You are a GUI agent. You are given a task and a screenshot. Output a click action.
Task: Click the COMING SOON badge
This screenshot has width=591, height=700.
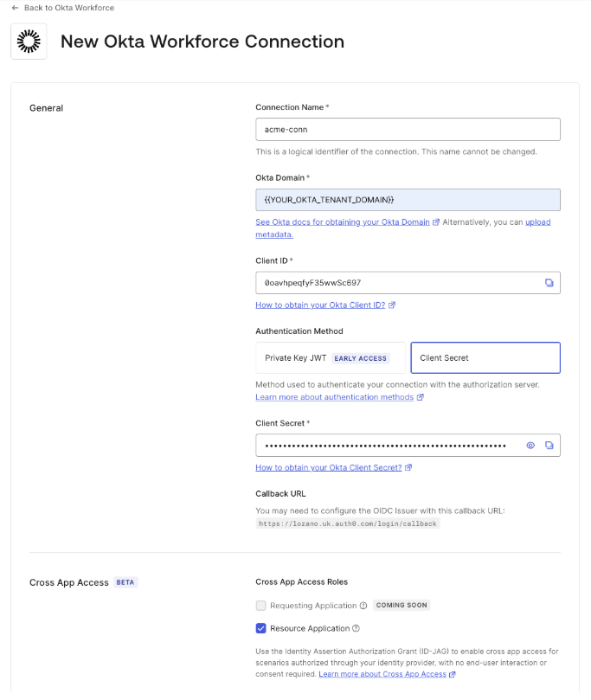[401, 605]
